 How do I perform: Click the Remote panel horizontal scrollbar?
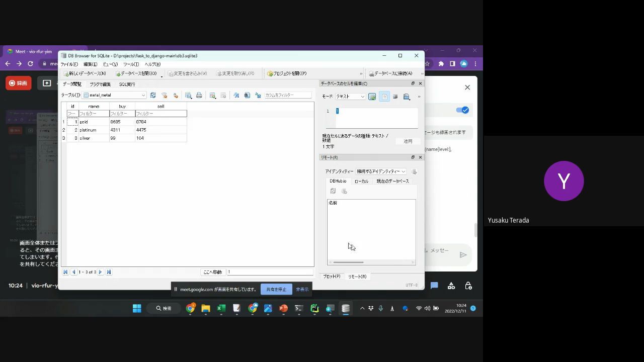pyautogui.click(x=348, y=262)
